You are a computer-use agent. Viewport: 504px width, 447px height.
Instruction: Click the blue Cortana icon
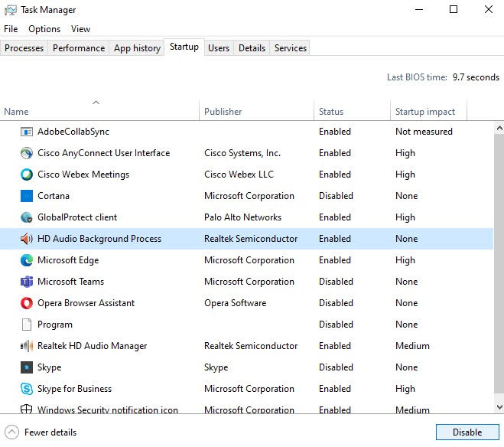click(26, 196)
